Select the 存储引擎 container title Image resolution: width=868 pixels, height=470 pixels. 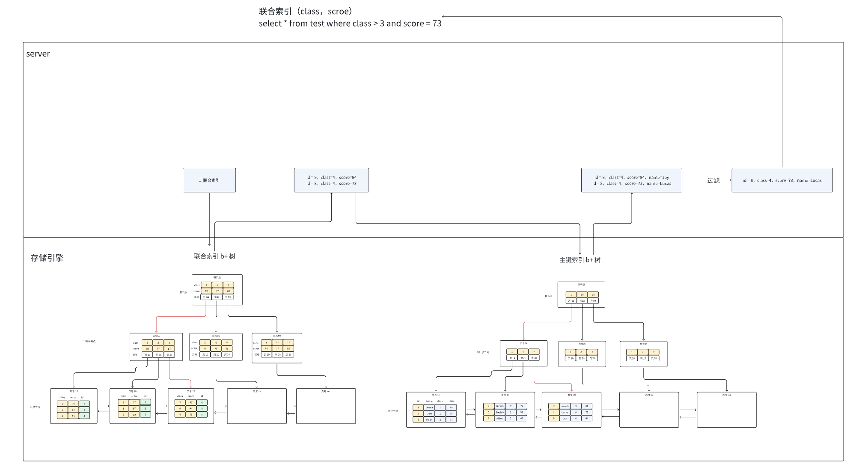tap(47, 258)
